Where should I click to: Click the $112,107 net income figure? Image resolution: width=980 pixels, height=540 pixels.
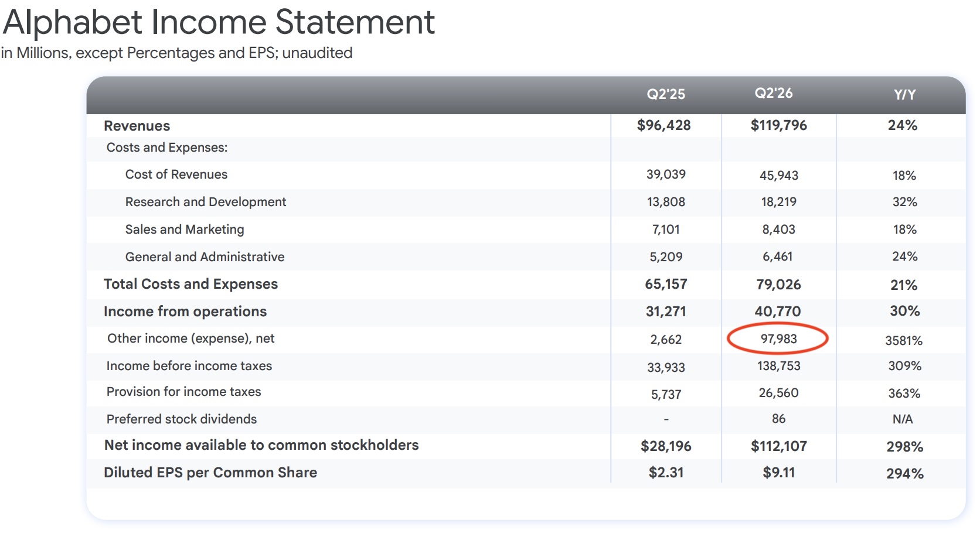[x=778, y=446]
